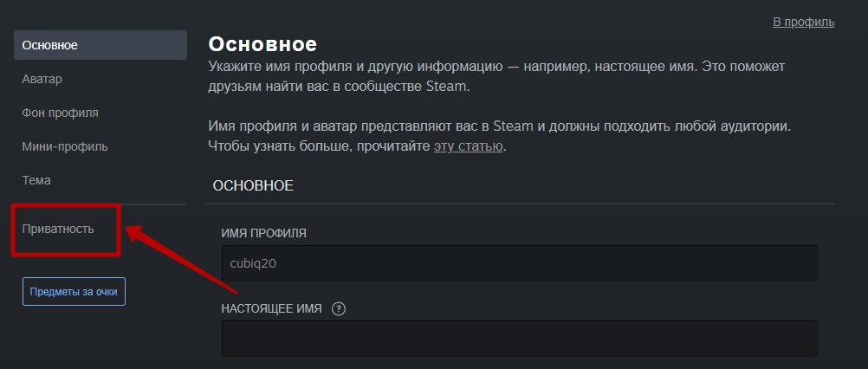Screen dimensions: 868x369
Task: Select the Мини-профиль sidebar item
Action: click(x=65, y=146)
